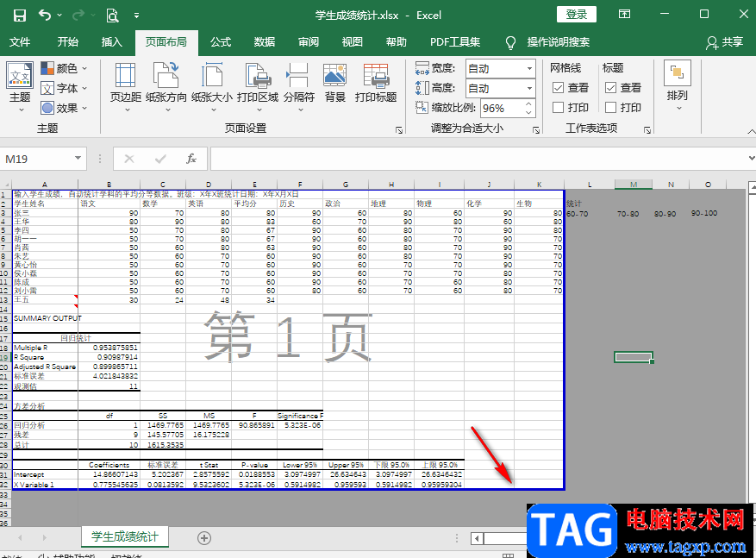This screenshot has height=558, width=756.
Task: Open the Colors (颜色) theme menu
Action: click(x=64, y=68)
